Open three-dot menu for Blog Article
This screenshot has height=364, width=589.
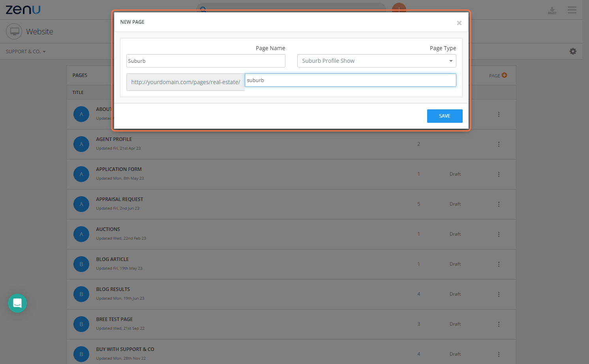click(x=499, y=264)
